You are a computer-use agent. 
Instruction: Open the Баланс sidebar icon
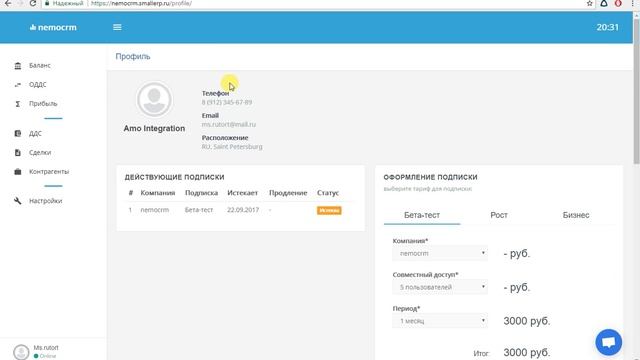(18, 66)
